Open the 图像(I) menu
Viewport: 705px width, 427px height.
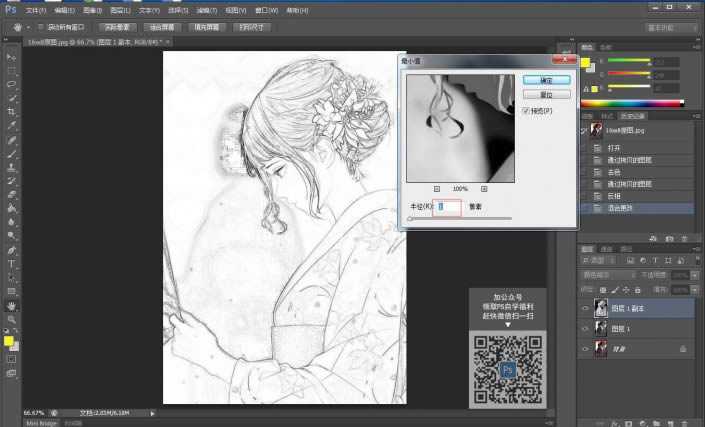[x=93, y=9]
